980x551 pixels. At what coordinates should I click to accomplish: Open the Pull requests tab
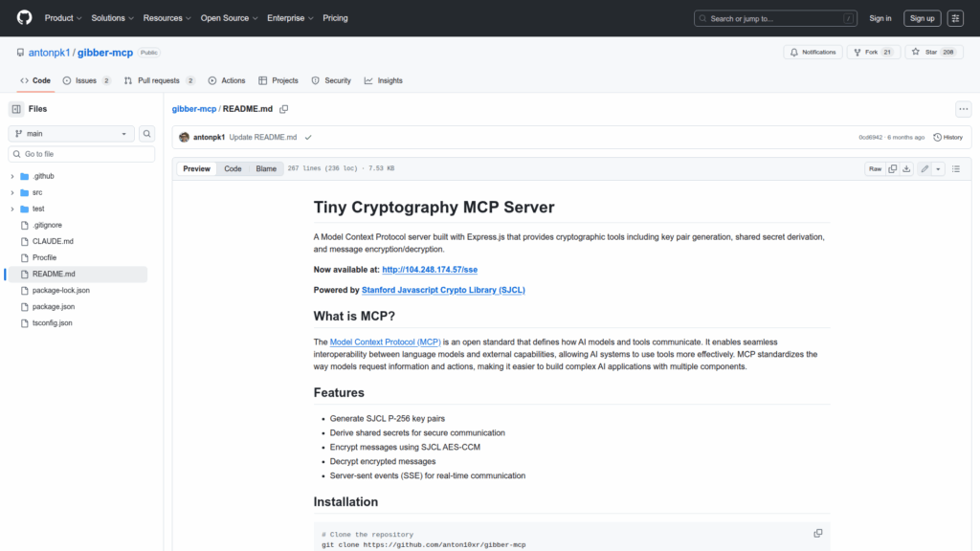pos(159,80)
